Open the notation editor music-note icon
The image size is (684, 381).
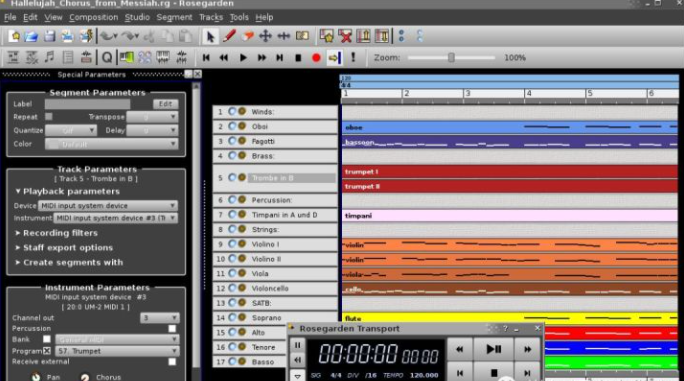pyautogui.click(x=49, y=58)
